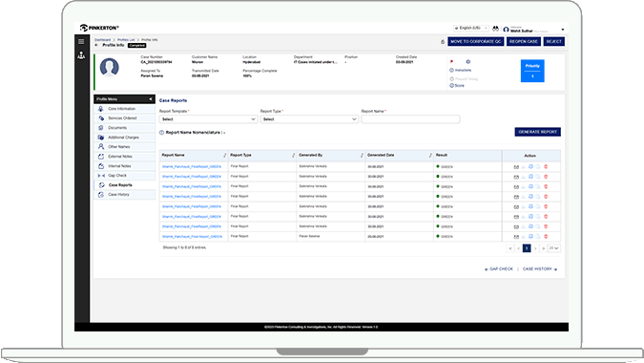Open the Instructions link in the case header
The height and width of the screenshot is (363, 644).
tap(461, 71)
